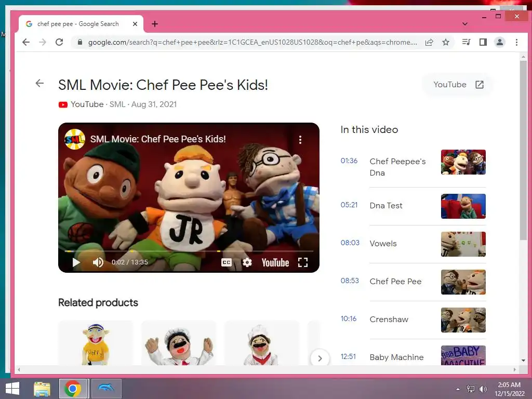
Task: Open a new tab with the plus button
Action: point(155,24)
